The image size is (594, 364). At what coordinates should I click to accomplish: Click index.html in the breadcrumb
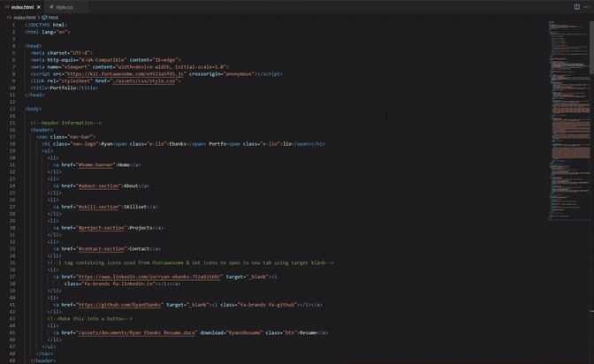tap(24, 18)
